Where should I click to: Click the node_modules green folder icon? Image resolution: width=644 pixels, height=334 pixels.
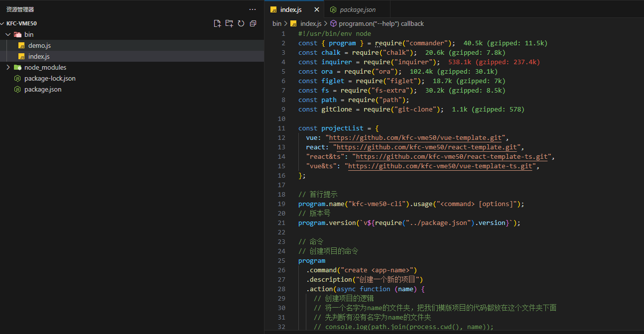tap(17, 67)
